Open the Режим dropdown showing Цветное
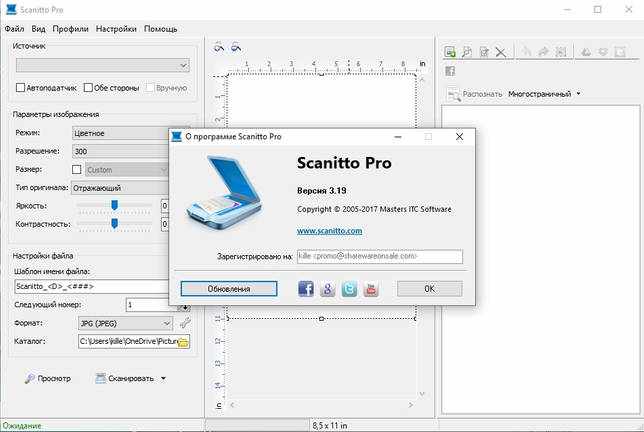This screenshot has height=432, width=644. coord(121,133)
